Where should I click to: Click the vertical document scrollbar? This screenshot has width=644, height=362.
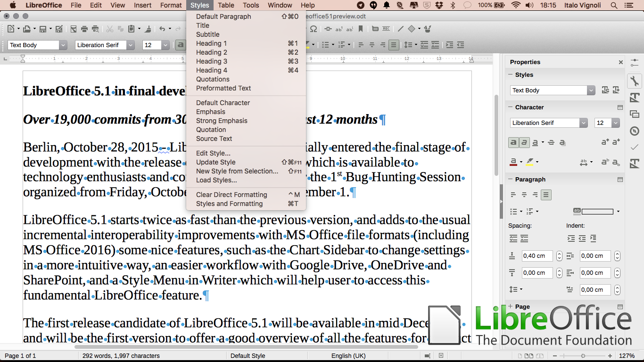[x=496, y=135]
